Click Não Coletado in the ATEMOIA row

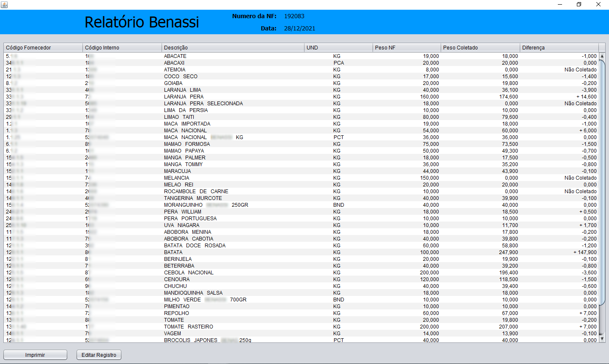[580, 70]
